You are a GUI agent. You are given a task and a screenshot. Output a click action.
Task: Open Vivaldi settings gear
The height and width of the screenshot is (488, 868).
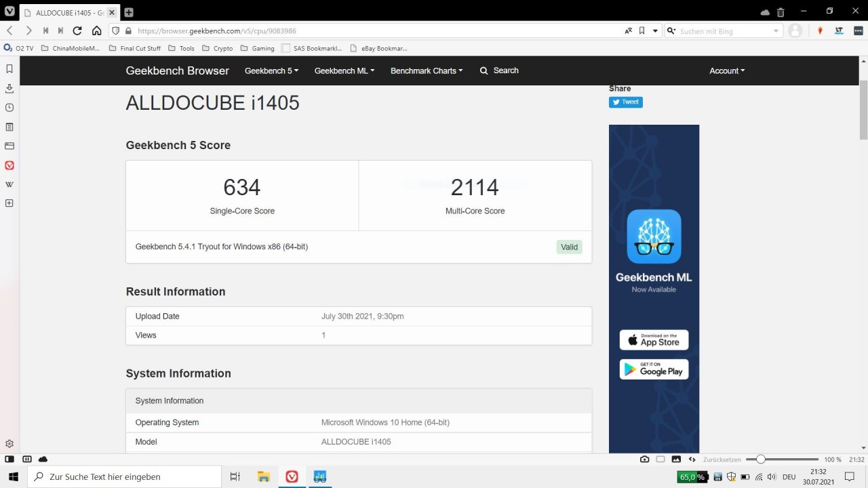[x=9, y=444]
